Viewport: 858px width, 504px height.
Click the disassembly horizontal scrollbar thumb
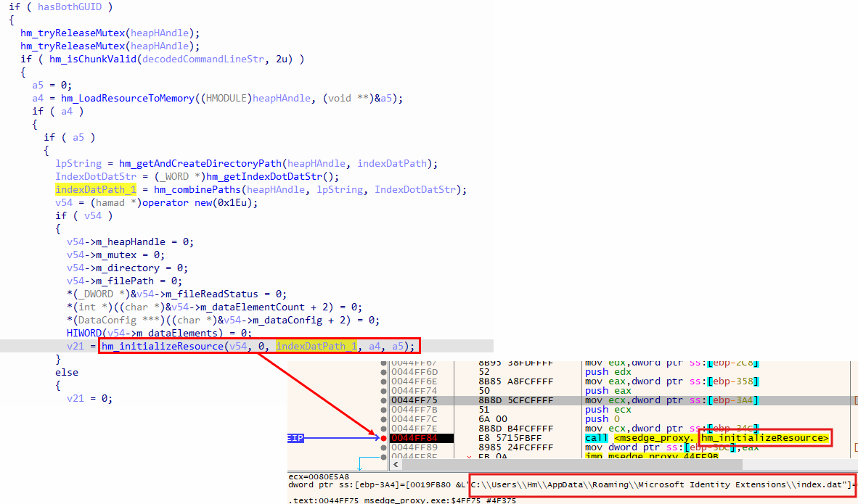(x=572, y=464)
